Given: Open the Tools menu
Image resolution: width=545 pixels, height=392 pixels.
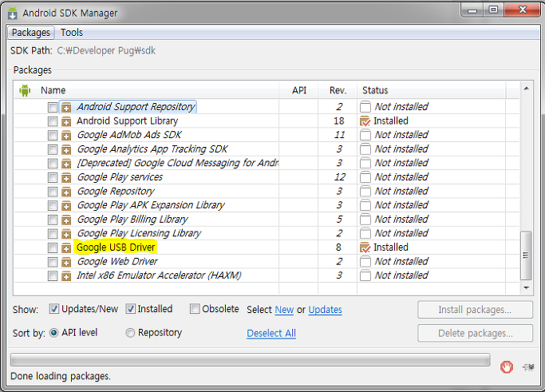Looking at the screenshot, I should [72, 33].
